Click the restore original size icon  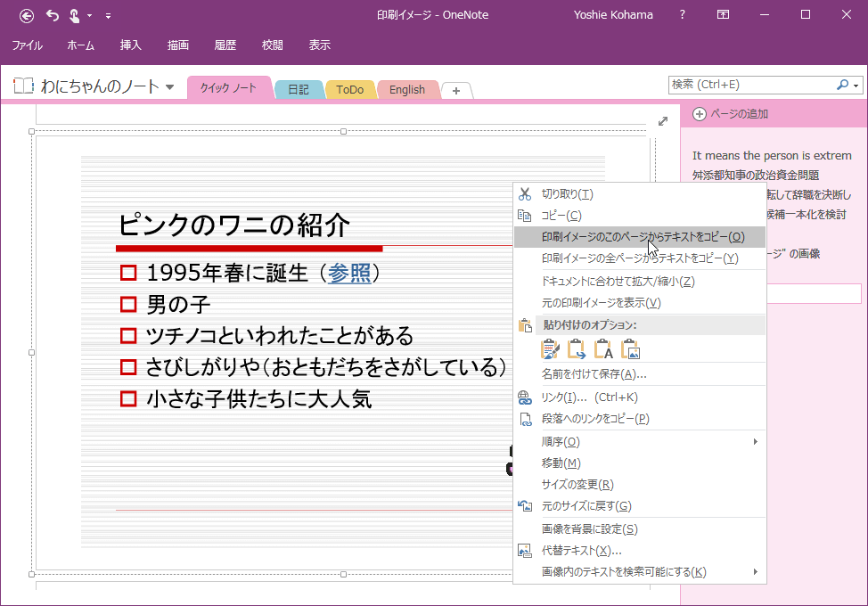524,506
